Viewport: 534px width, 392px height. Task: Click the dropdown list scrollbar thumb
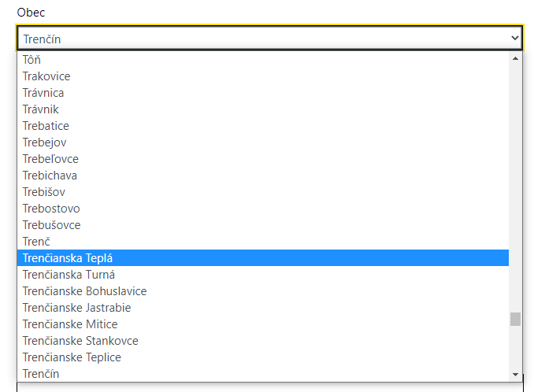tap(515, 319)
